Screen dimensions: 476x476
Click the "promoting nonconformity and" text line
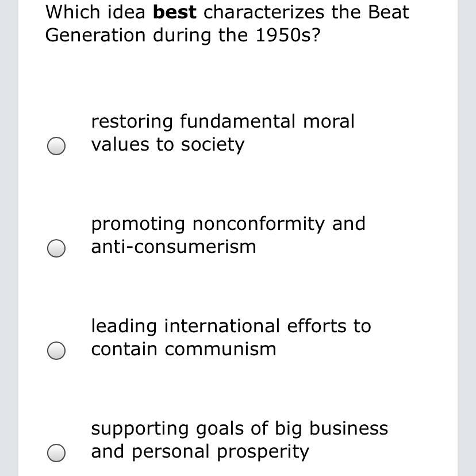click(228, 224)
